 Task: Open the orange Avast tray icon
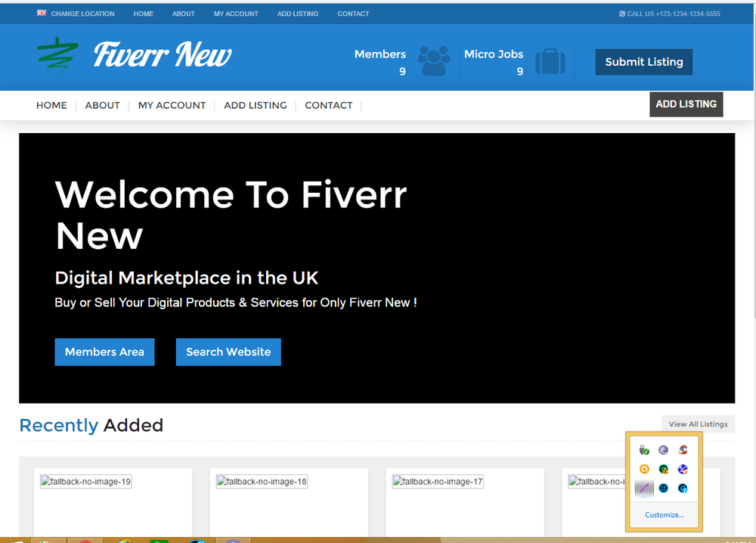[x=644, y=469]
